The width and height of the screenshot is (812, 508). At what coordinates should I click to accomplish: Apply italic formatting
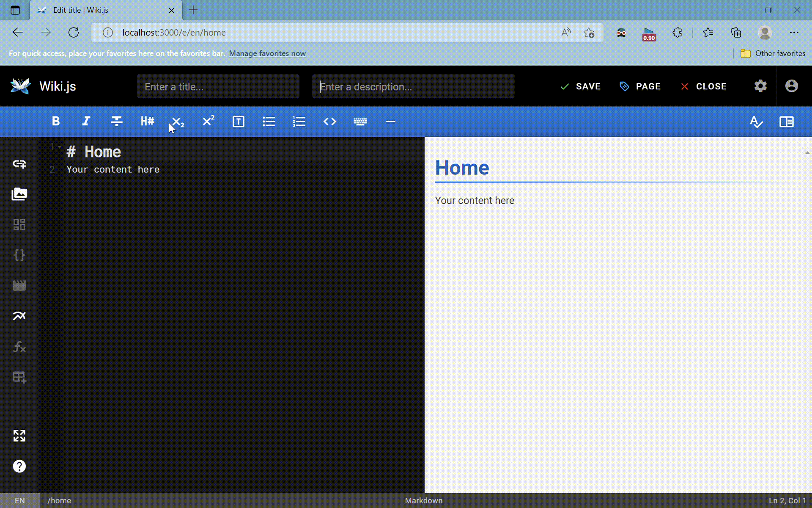(x=86, y=121)
